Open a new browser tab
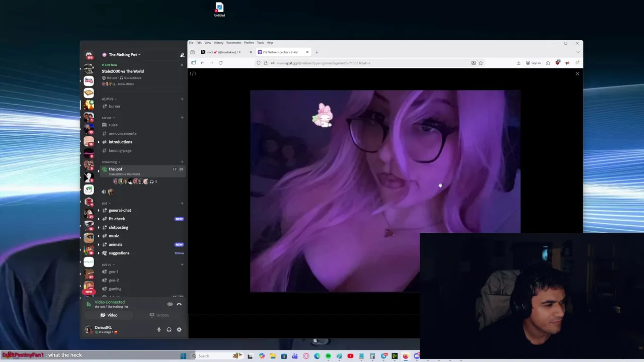This screenshot has width=644, height=362. (316, 52)
